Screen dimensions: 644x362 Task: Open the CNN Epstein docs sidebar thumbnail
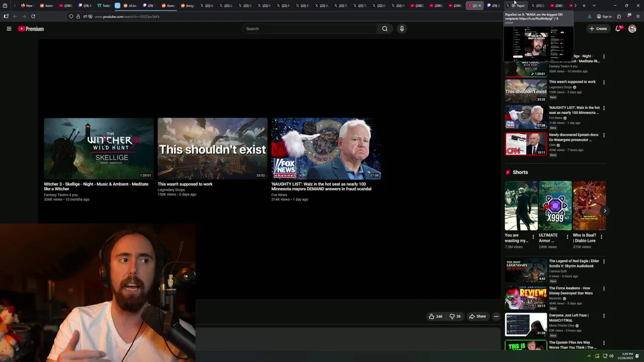coord(526,144)
